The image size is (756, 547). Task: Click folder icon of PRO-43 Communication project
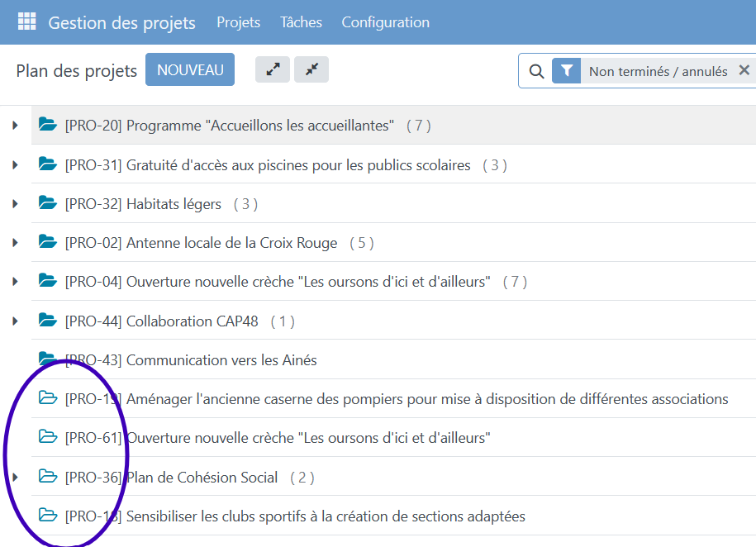[x=48, y=359]
